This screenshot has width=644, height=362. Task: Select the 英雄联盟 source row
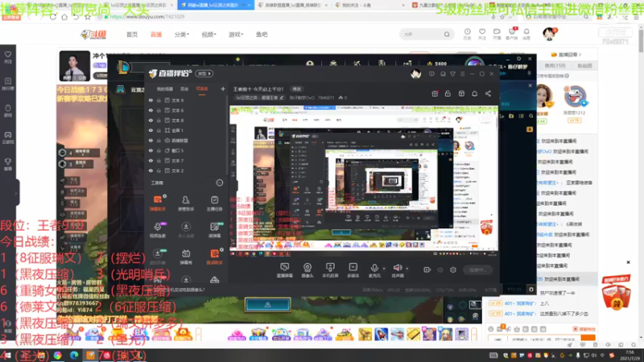tap(187, 140)
